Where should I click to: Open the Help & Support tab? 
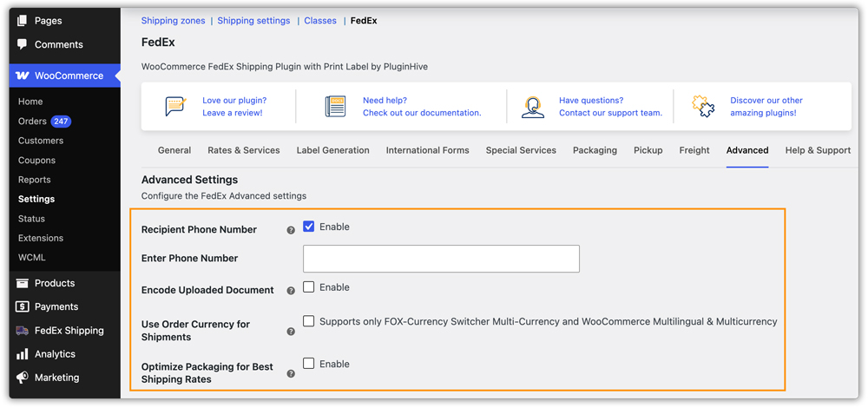click(818, 150)
